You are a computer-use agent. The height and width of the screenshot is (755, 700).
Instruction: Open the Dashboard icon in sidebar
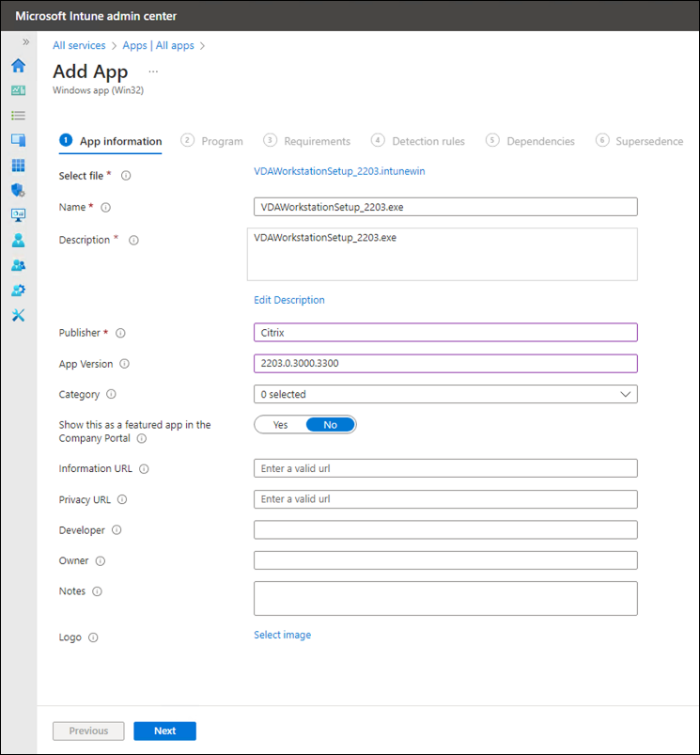point(18,91)
